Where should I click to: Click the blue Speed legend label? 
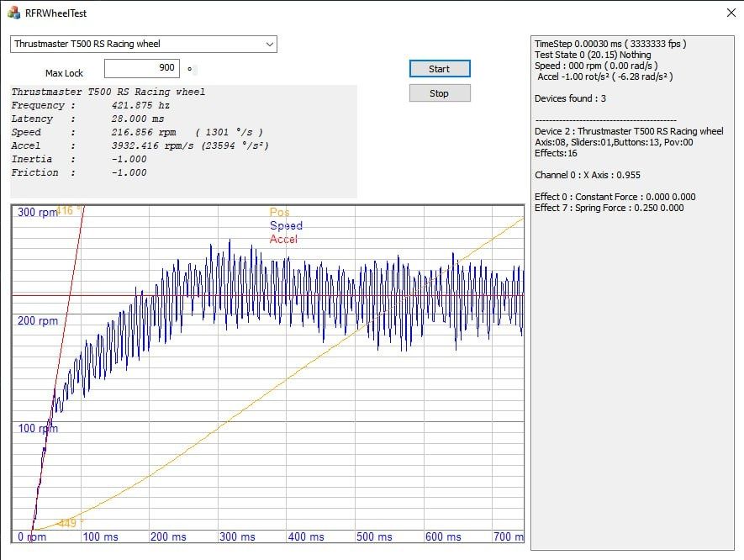tap(286, 226)
